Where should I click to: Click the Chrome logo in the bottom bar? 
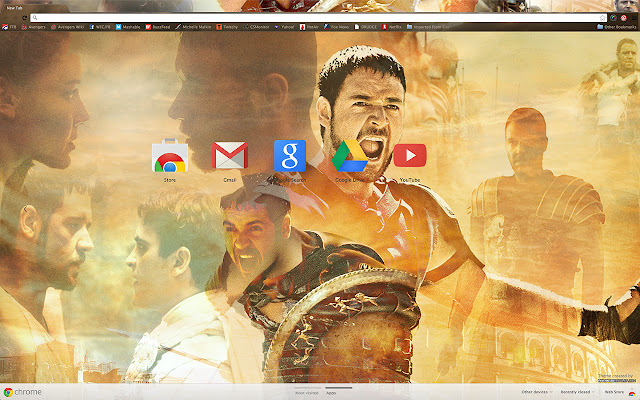(x=22, y=392)
